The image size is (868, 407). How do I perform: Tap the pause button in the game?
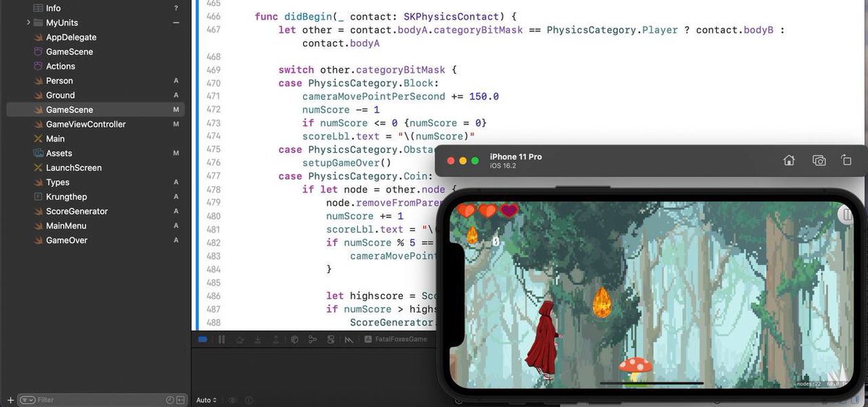click(x=846, y=215)
